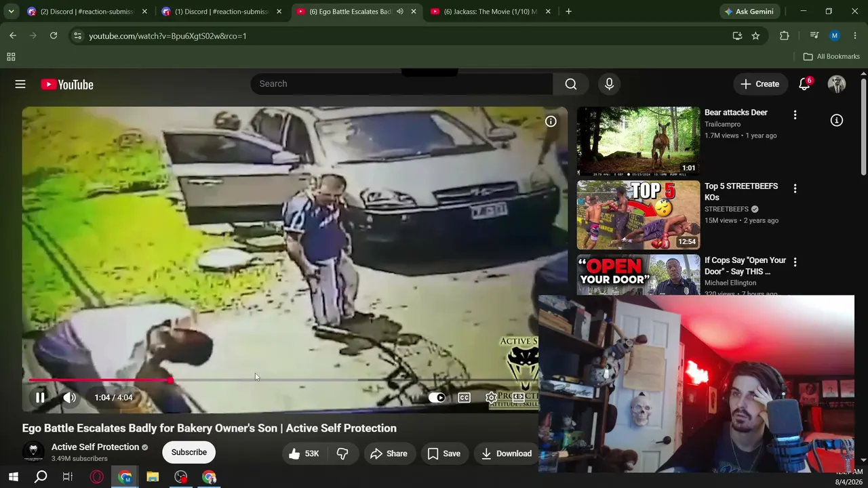Open File Explorer from the taskbar
Viewport: 868px width, 488px height.
tap(153, 477)
